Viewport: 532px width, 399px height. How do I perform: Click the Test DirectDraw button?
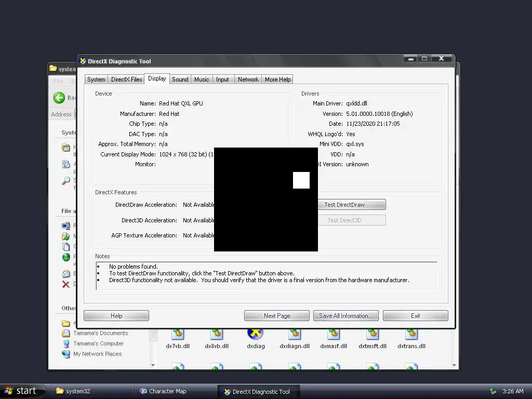tap(351, 205)
